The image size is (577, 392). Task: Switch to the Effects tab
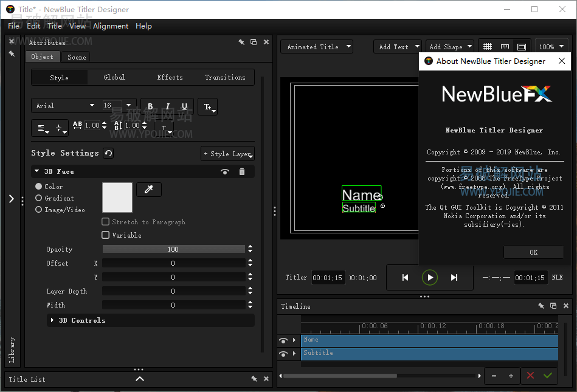pyautogui.click(x=170, y=77)
